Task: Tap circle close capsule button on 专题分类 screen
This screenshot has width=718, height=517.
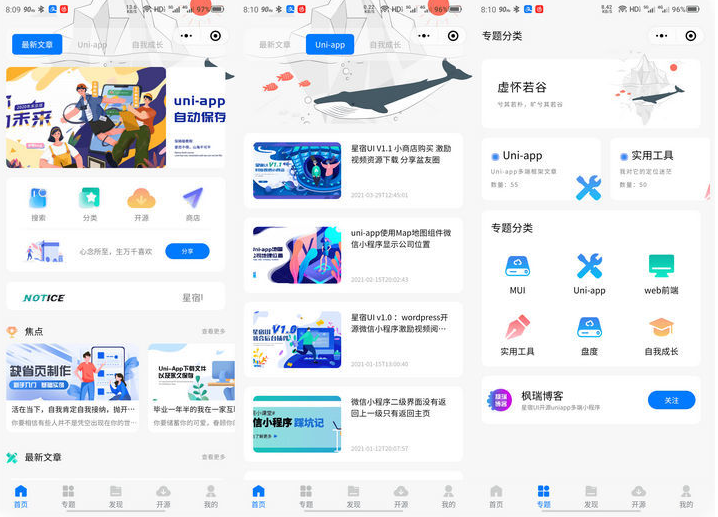Action: [x=691, y=36]
